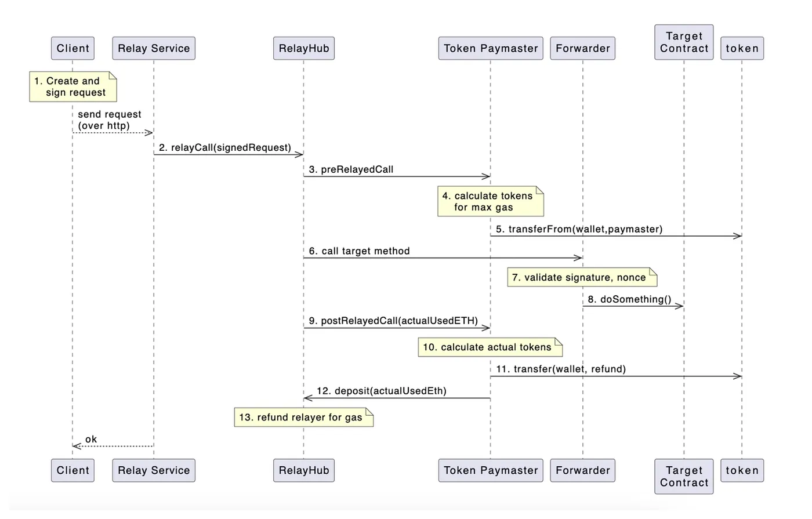Select the "9. postRelayedCall(actualUsedETH)" label
This screenshot has width=812, height=519.
point(393,321)
